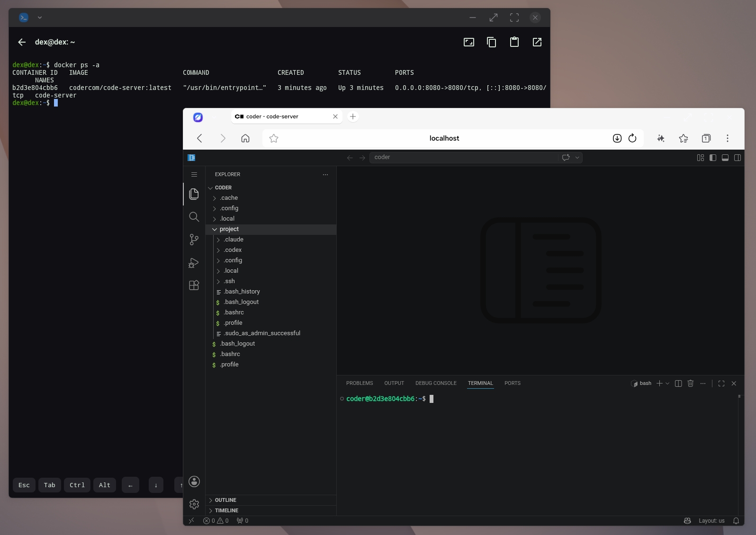Switch to the OUTPUT panel tab
756x535 pixels.
[394, 383]
